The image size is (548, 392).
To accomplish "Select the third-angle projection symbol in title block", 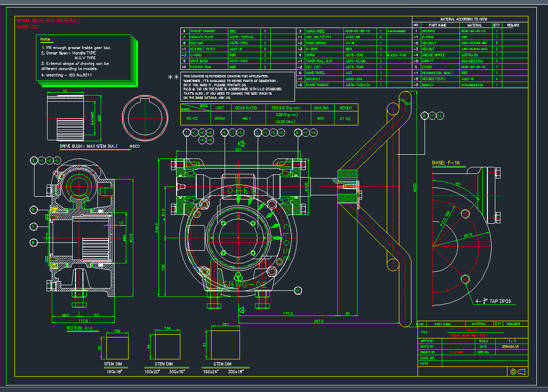I will [521, 371].
